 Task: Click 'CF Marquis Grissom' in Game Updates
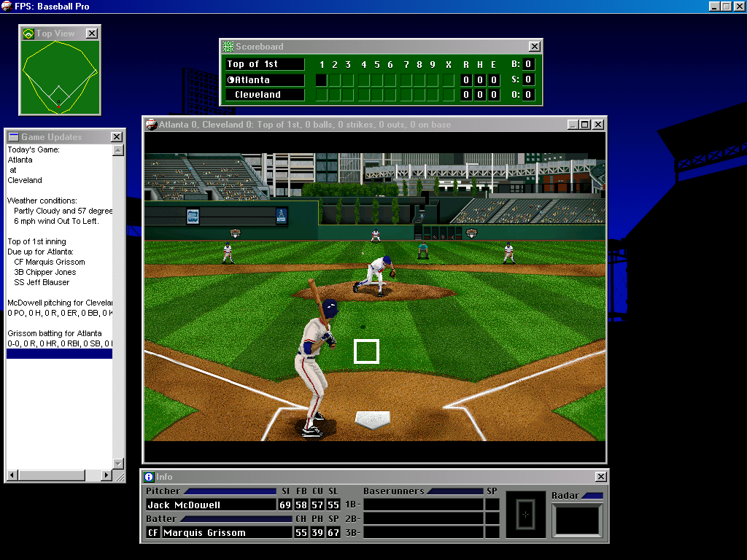(x=50, y=262)
